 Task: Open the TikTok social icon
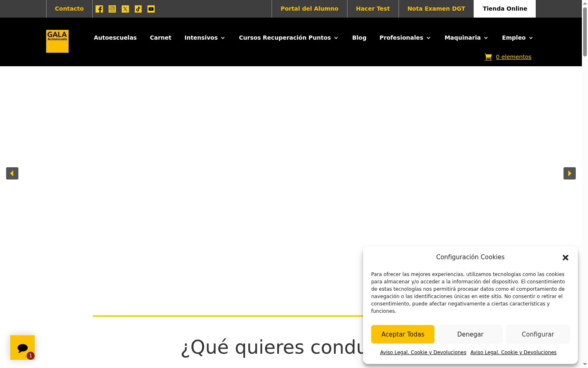pyautogui.click(x=138, y=9)
